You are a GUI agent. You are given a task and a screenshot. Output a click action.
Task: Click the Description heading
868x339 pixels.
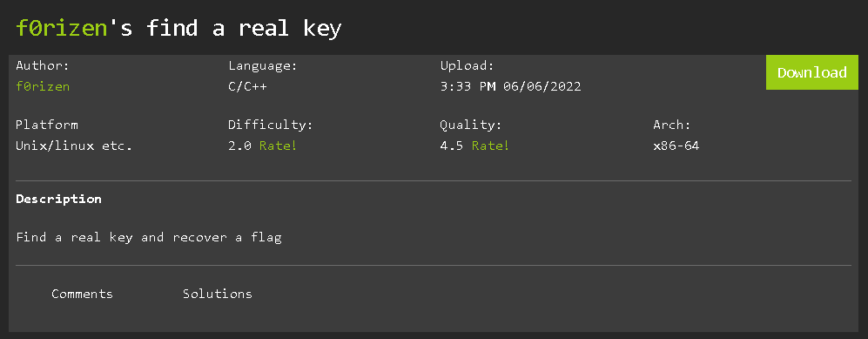[58, 199]
